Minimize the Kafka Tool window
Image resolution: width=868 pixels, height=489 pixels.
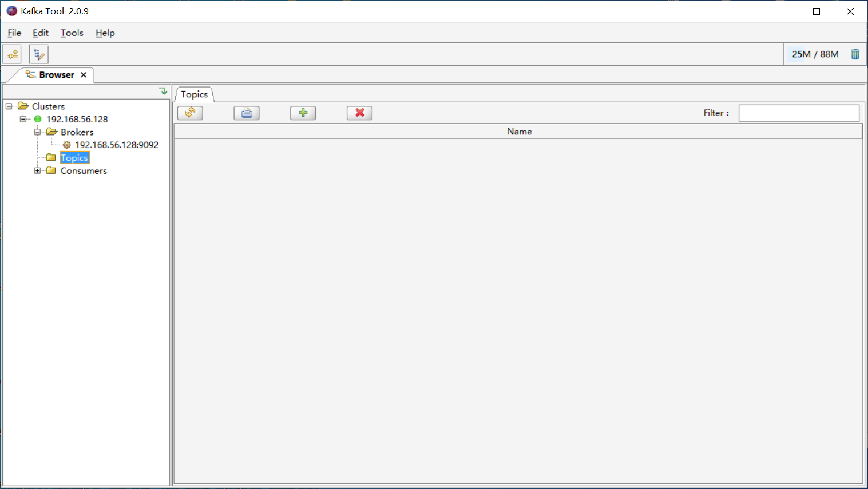point(783,11)
